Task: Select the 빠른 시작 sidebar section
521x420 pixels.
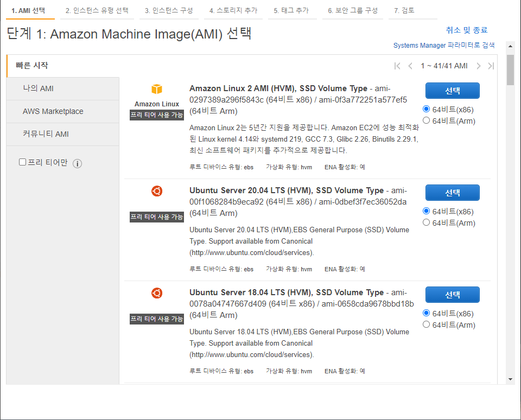Action: 63,66
